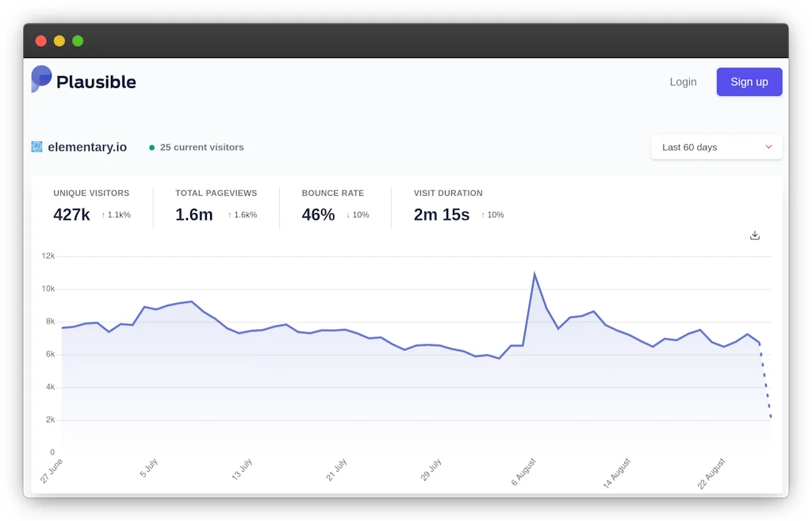
Task: Click the green current visitors indicator dot
Action: (151, 147)
